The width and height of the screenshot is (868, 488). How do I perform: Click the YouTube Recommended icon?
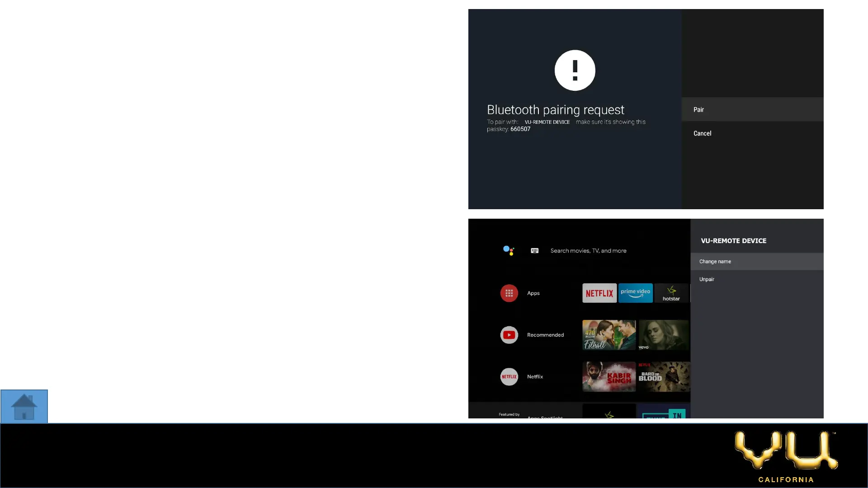point(509,335)
